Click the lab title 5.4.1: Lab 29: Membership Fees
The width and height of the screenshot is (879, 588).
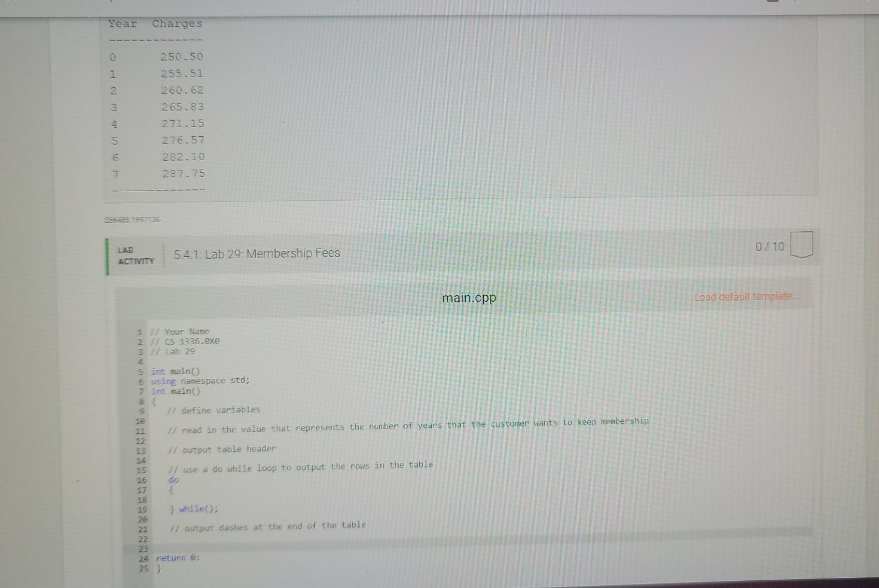tap(257, 253)
